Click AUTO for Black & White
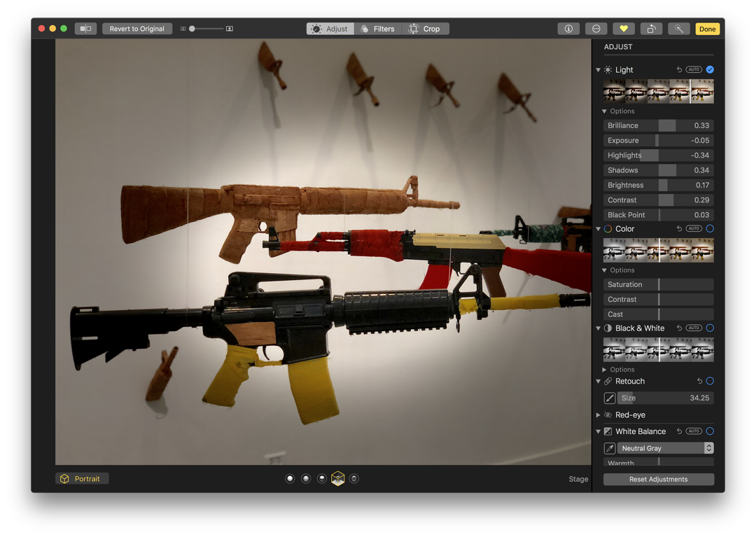Screen dimensions: 756x537 click(x=694, y=328)
